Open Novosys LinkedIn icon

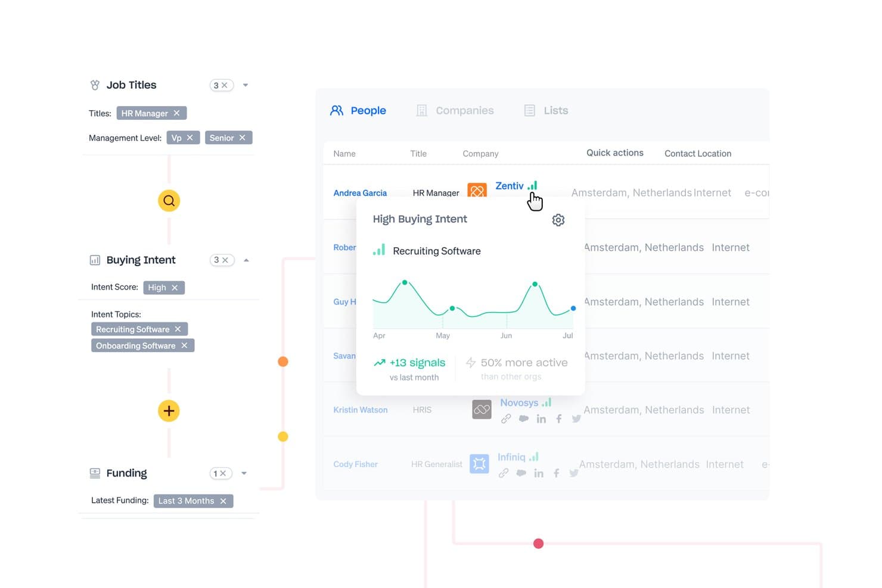[x=541, y=419]
